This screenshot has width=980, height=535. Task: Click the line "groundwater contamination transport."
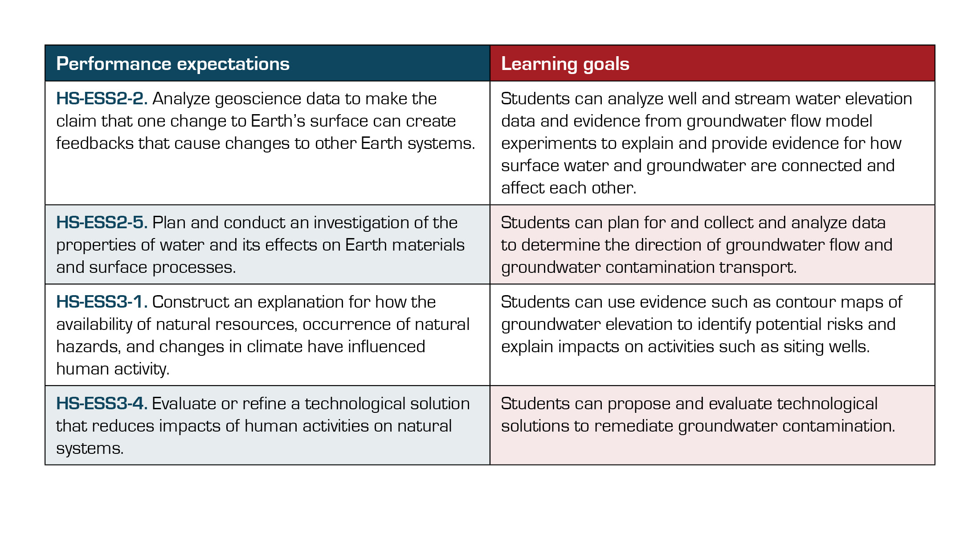tap(649, 267)
